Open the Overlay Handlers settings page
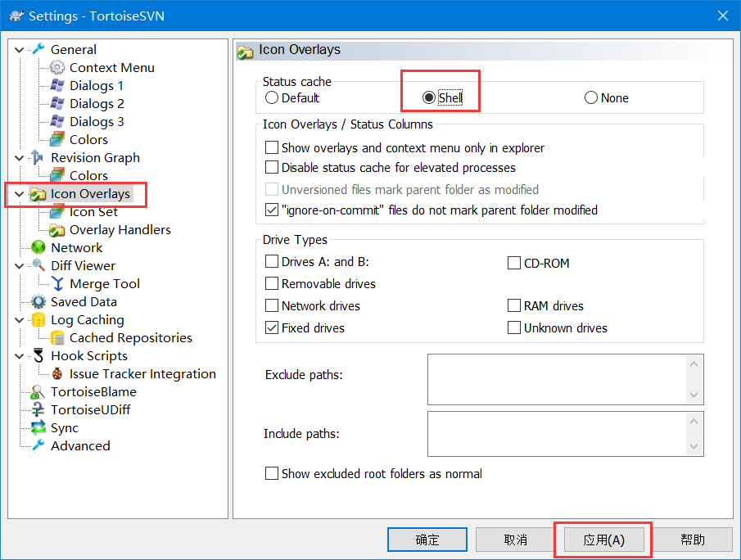 (x=120, y=230)
